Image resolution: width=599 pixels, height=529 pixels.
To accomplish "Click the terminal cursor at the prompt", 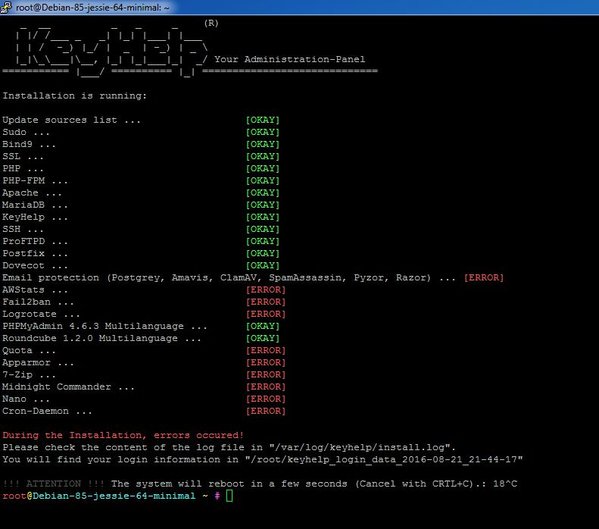I will (229, 496).
